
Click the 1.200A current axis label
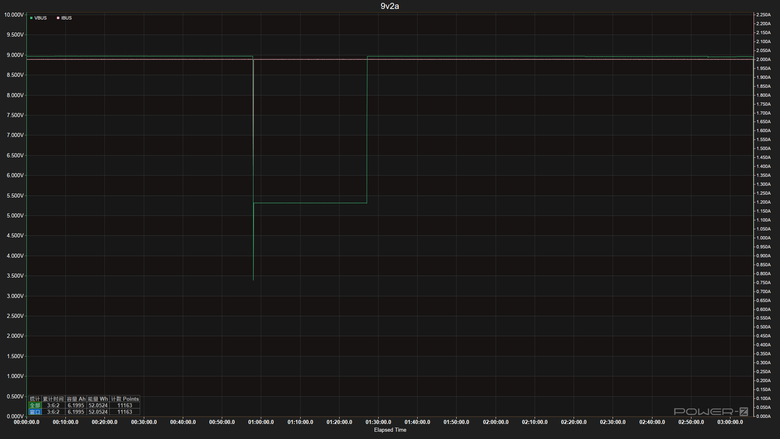(x=763, y=202)
